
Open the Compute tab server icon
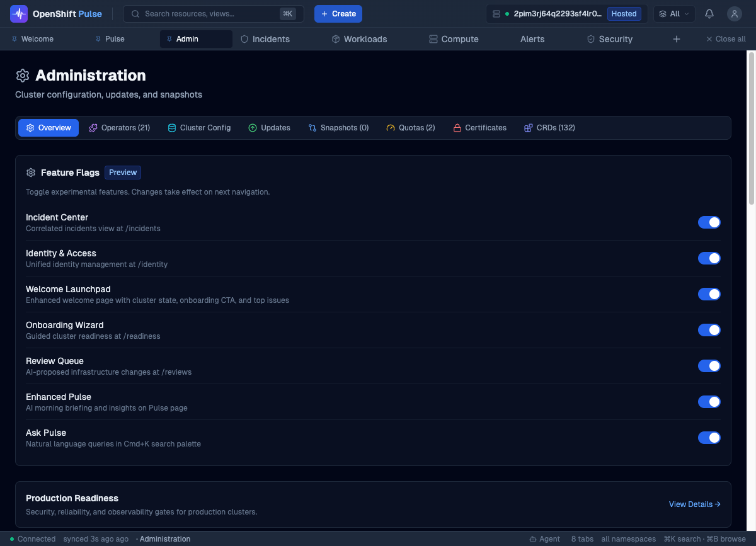(x=433, y=39)
